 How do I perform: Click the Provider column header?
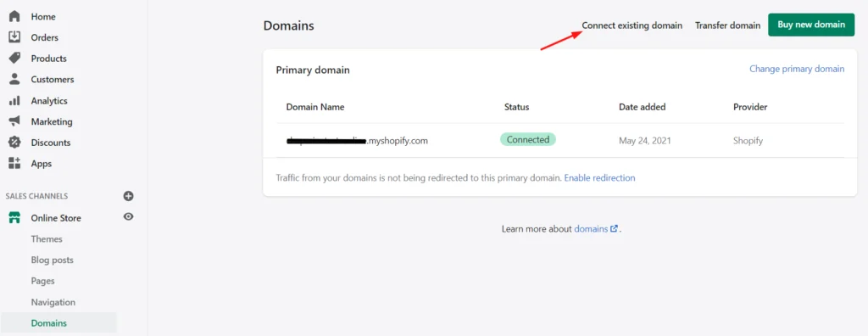pyautogui.click(x=750, y=107)
